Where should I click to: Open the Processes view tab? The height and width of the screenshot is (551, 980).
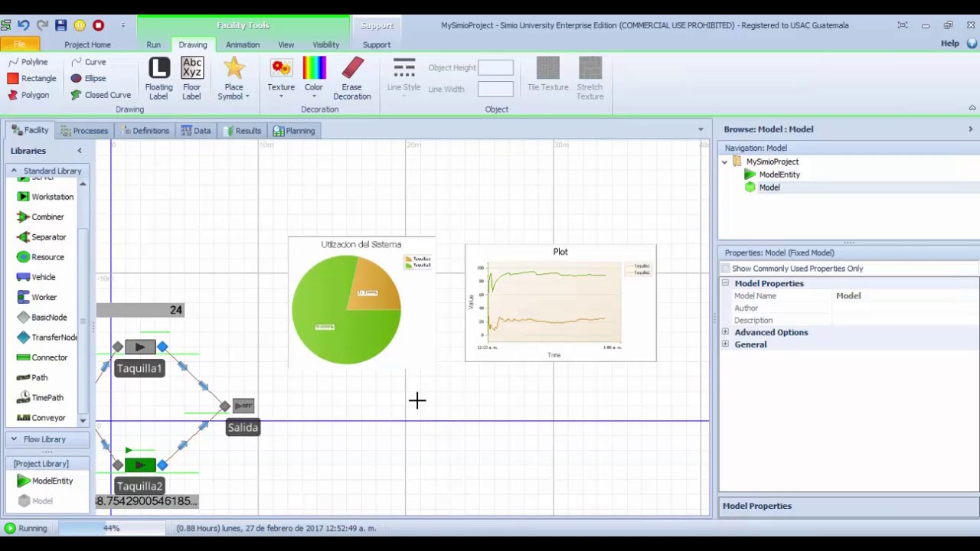coord(85,131)
